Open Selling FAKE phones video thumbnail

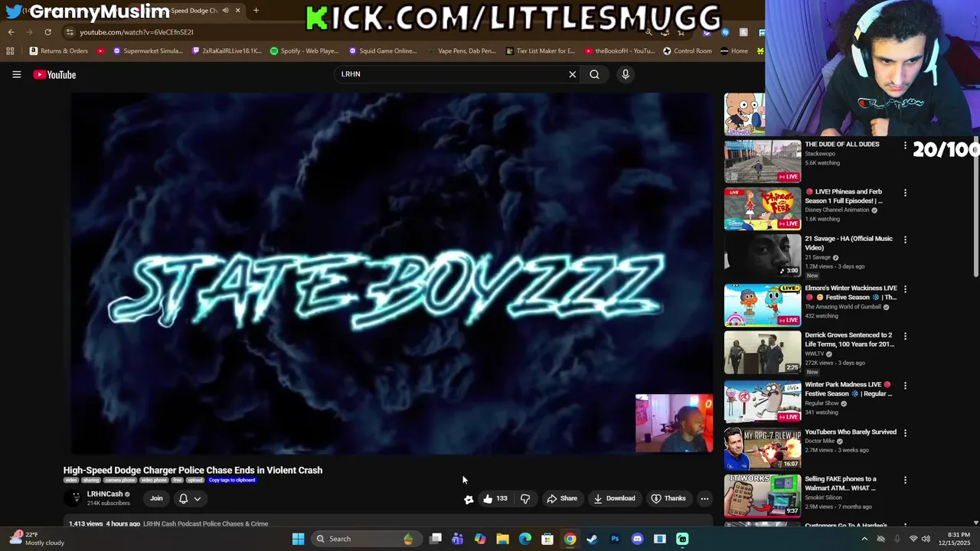(x=763, y=496)
